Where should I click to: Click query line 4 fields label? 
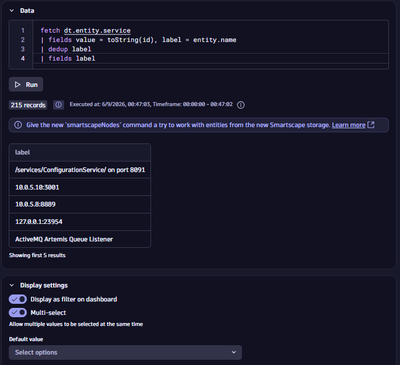click(68, 59)
